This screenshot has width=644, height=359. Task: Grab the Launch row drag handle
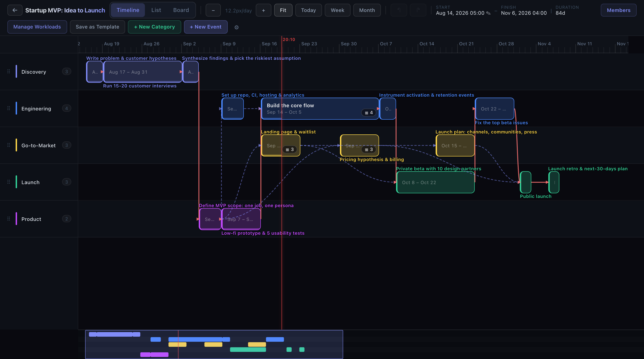click(x=9, y=182)
